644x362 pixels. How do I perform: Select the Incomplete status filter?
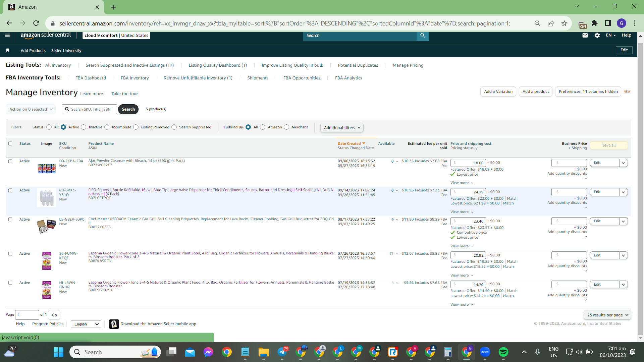coord(107,127)
